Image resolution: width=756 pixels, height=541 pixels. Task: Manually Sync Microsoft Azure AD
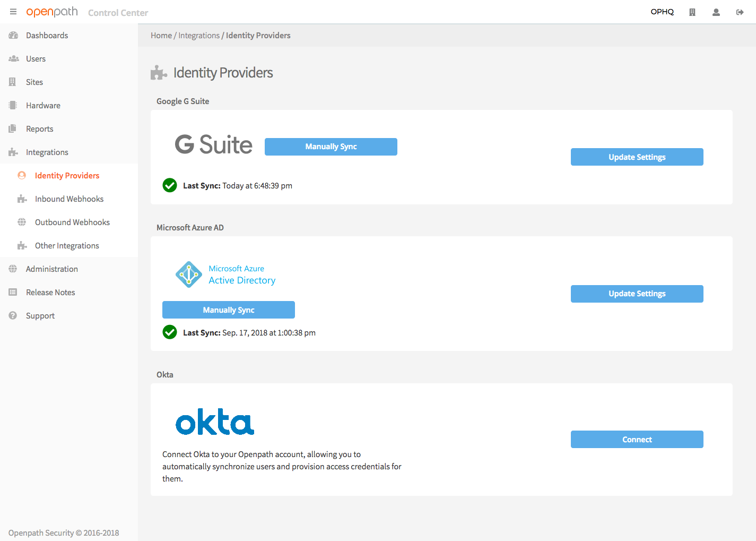coord(229,310)
